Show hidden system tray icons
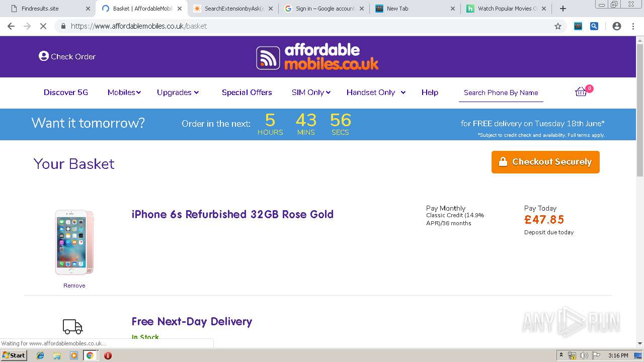This screenshot has width=644, height=362. tap(561, 355)
